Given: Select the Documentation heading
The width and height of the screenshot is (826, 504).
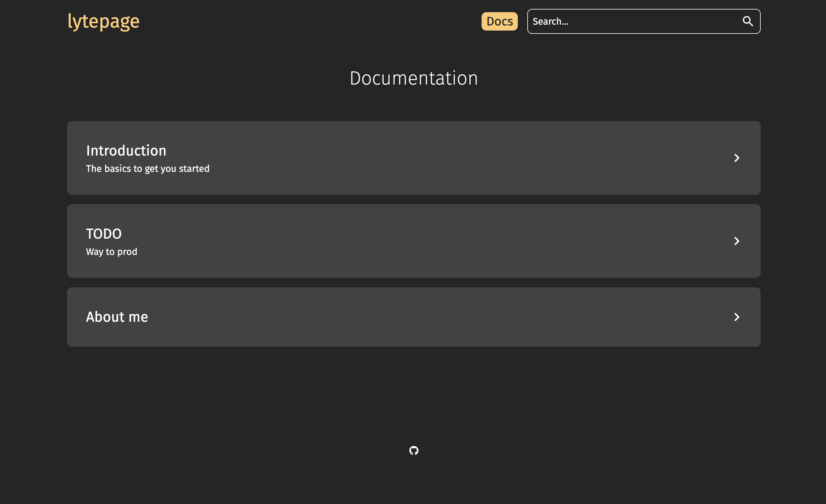Looking at the screenshot, I should point(414,78).
